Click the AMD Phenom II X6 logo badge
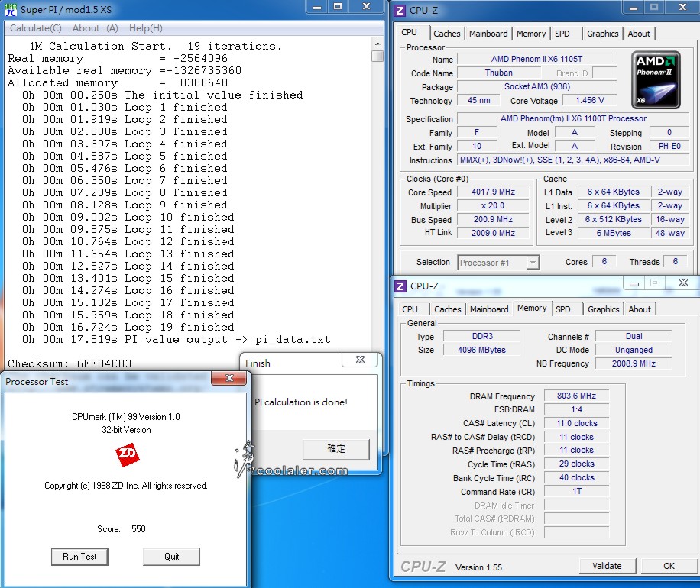This screenshot has height=588, width=700. (656, 80)
